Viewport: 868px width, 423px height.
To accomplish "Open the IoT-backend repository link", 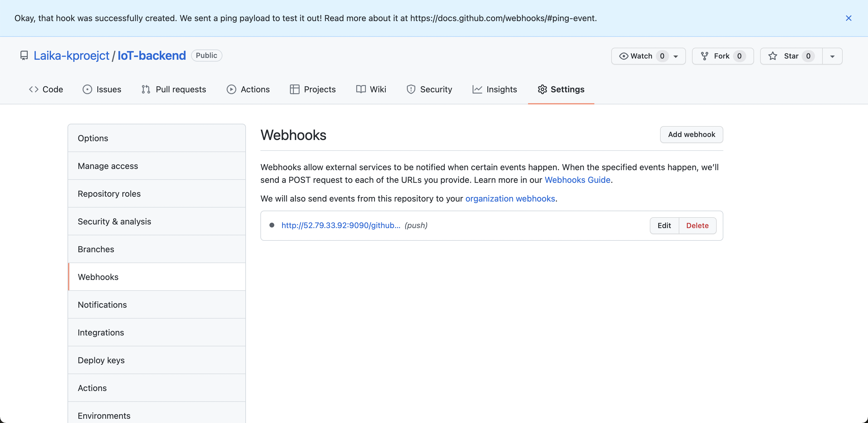I will (x=152, y=55).
